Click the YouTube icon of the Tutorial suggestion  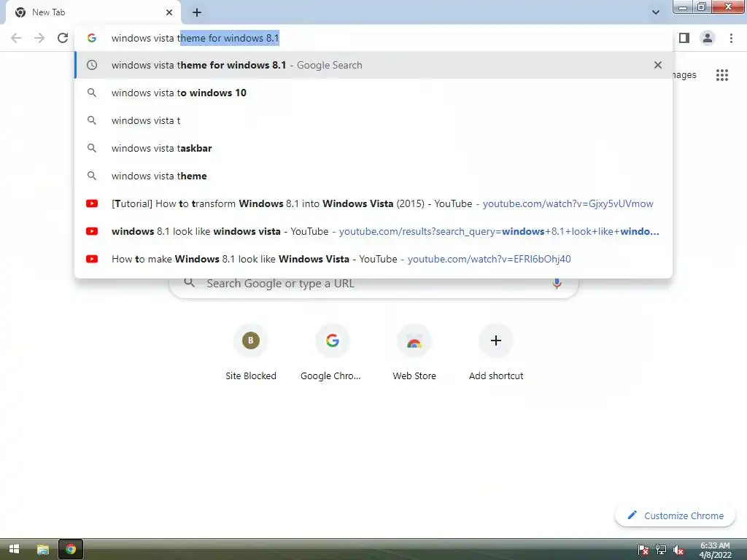[92, 203]
